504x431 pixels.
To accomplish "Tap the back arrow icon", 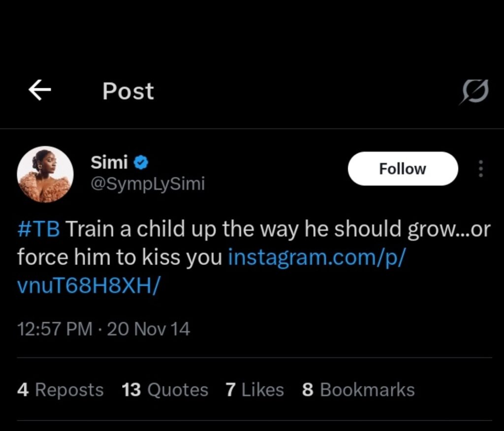I will pyautogui.click(x=40, y=91).
